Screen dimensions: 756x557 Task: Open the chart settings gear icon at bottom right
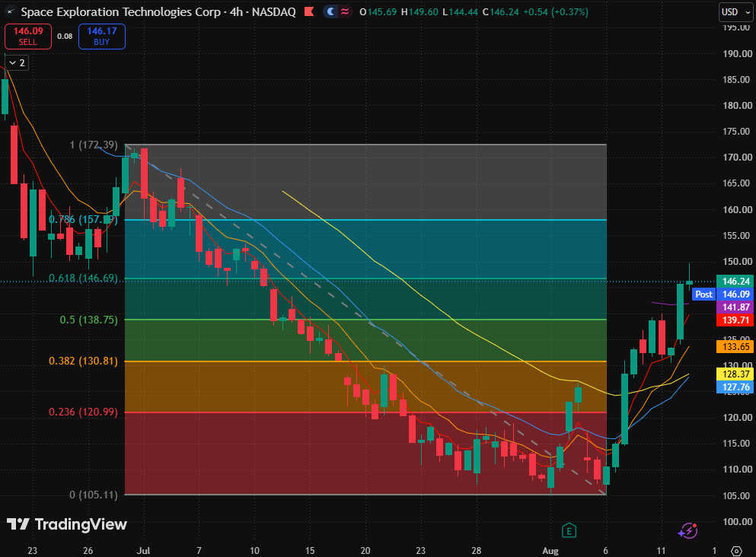736,550
